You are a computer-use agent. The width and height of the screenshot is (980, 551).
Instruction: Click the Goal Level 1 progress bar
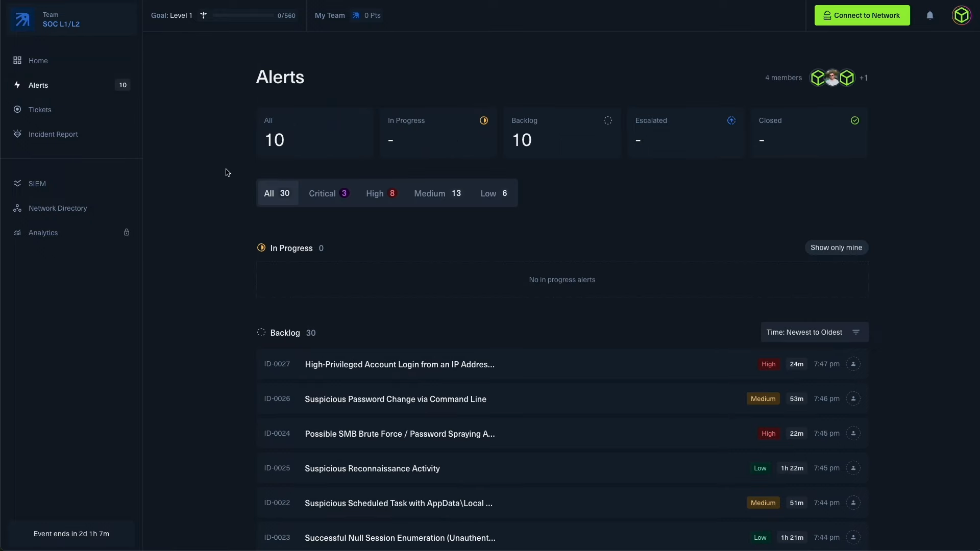coord(243,15)
